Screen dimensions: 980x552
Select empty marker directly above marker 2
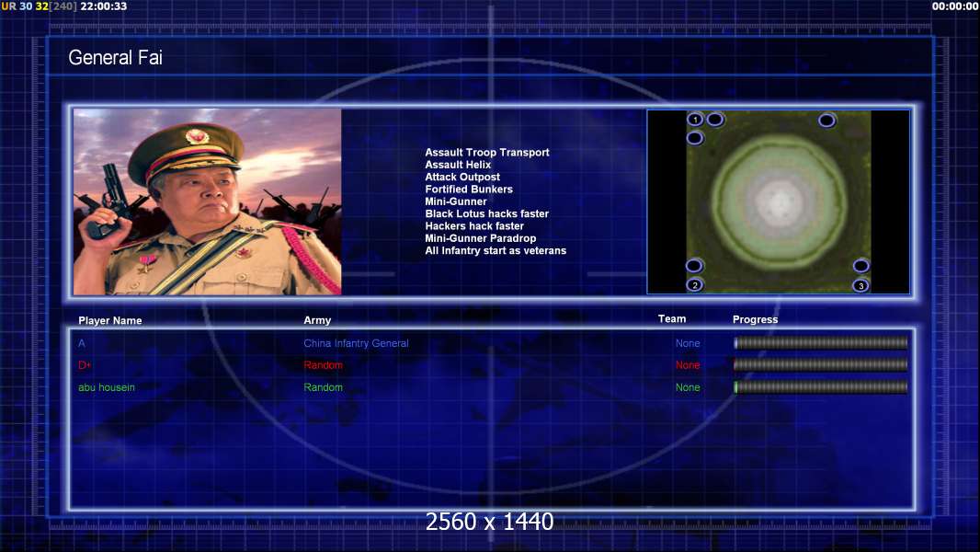point(694,266)
